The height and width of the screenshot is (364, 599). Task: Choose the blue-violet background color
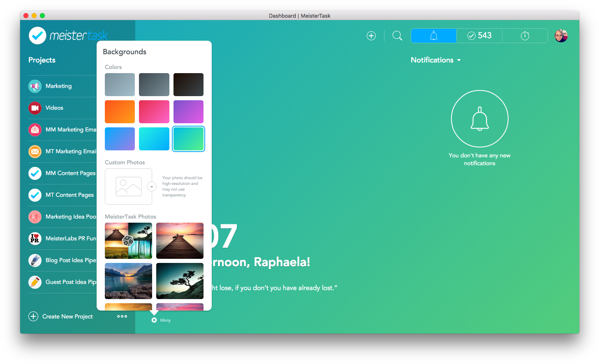tap(120, 139)
